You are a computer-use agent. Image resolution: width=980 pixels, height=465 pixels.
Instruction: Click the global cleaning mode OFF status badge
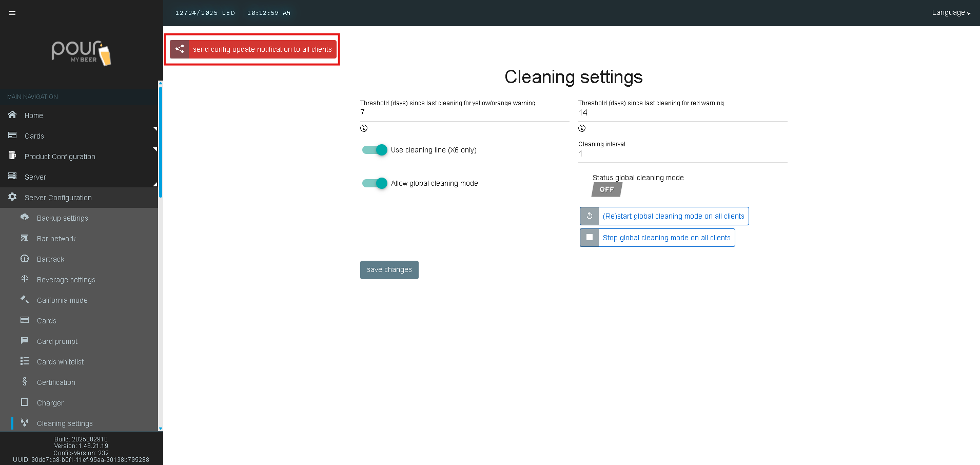pyautogui.click(x=606, y=189)
